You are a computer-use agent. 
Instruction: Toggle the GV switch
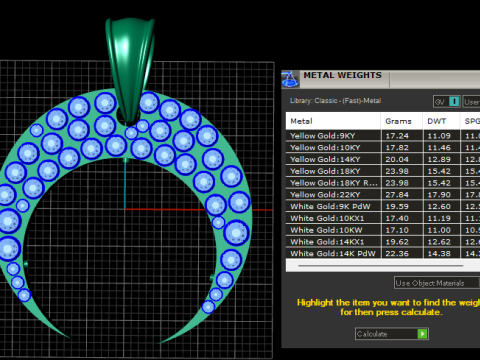(x=447, y=102)
